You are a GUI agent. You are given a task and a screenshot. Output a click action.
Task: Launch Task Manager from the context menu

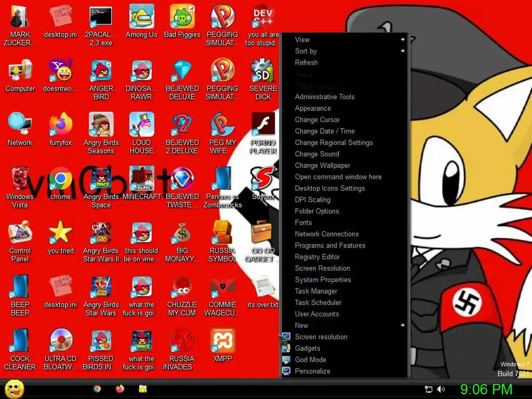[x=344, y=291]
